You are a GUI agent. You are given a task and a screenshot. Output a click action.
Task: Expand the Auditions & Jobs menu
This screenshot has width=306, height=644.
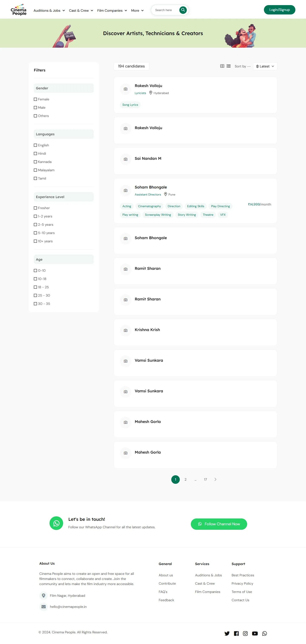tap(49, 10)
